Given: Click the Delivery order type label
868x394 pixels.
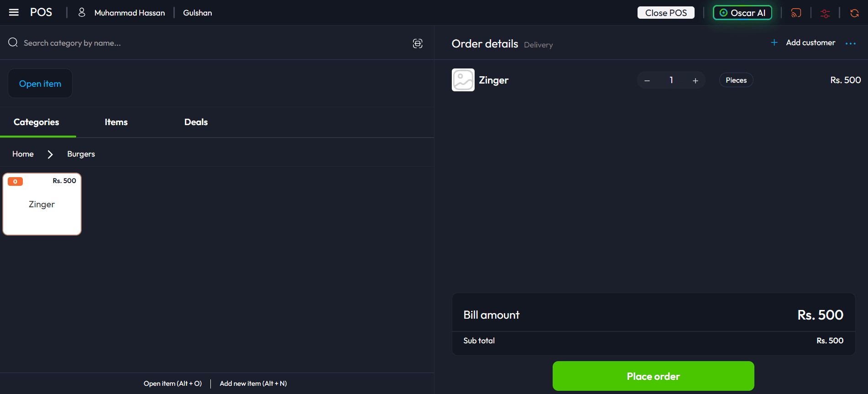Looking at the screenshot, I should 539,45.
